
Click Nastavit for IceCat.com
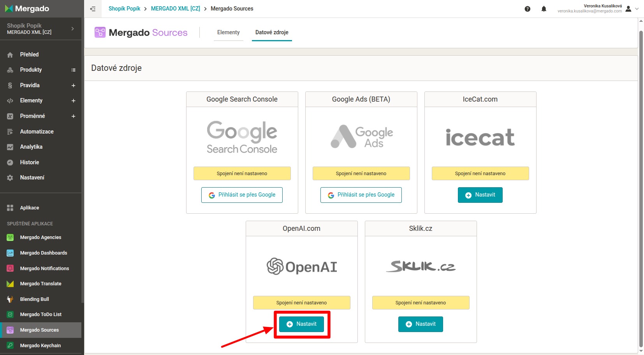(480, 195)
